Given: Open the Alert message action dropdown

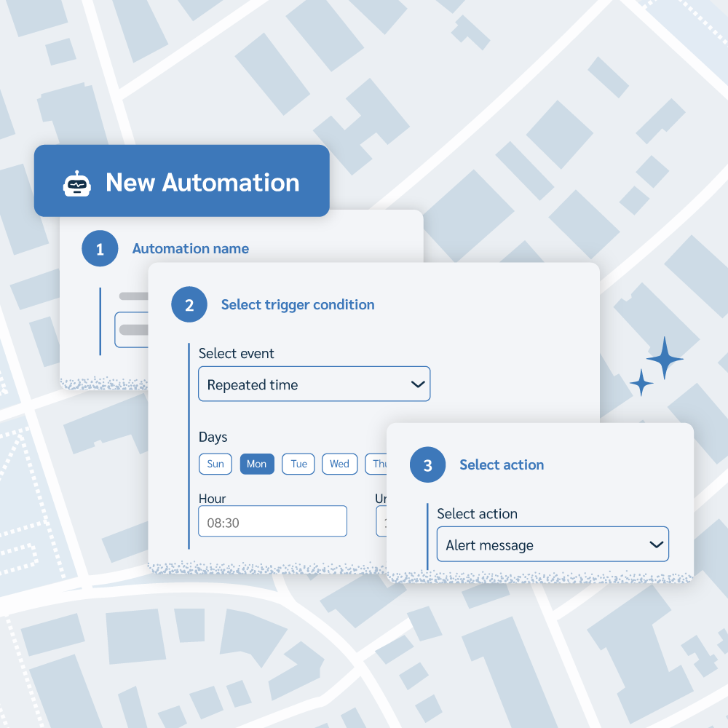Looking at the screenshot, I should 552,544.
